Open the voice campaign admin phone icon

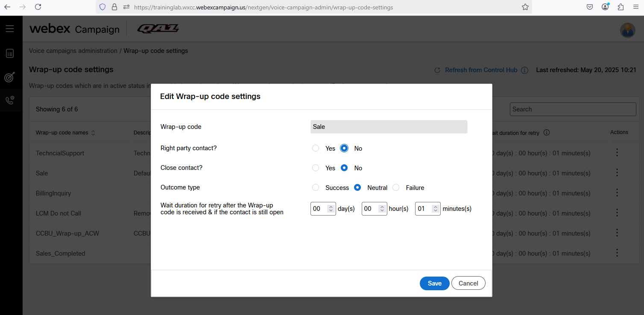[x=10, y=100]
